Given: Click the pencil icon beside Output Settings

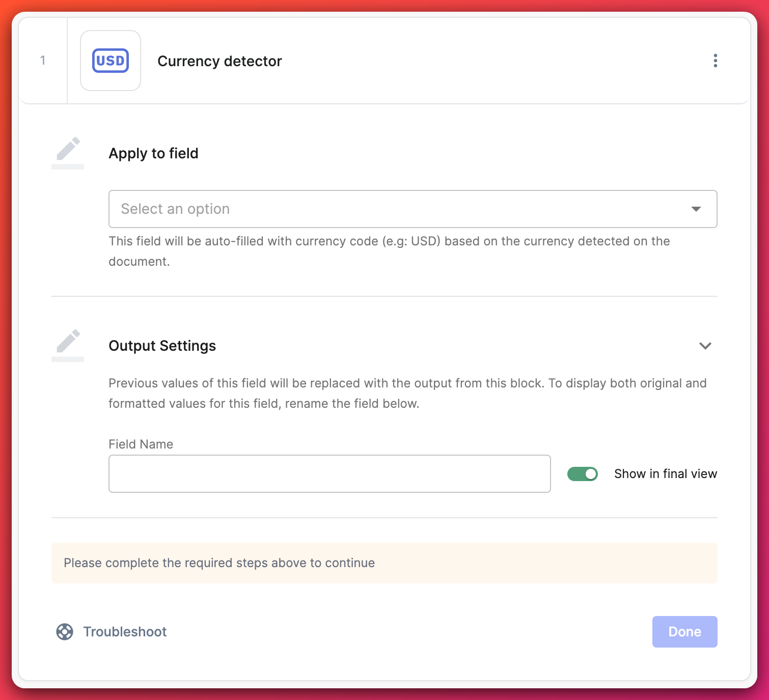Looking at the screenshot, I should [68, 344].
